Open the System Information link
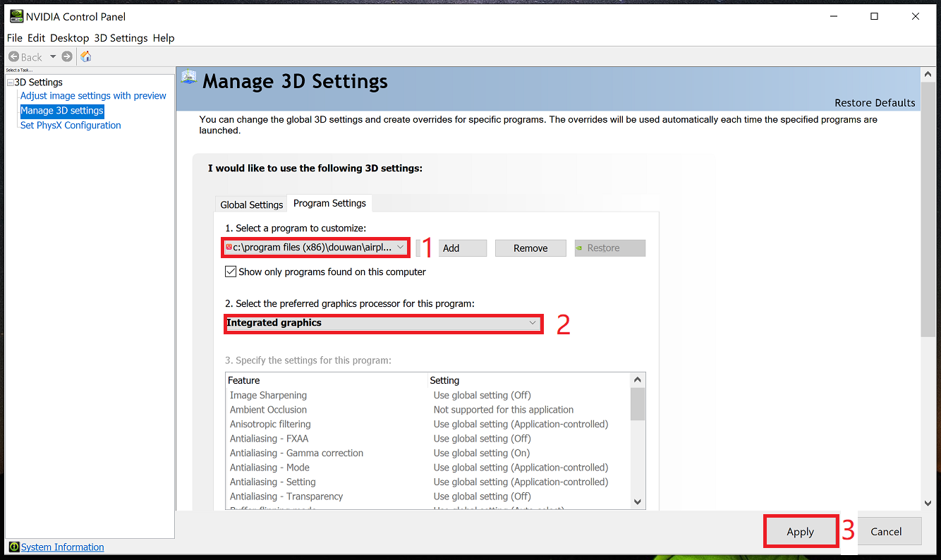Viewport: 941px width, 560px height. coord(62,547)
